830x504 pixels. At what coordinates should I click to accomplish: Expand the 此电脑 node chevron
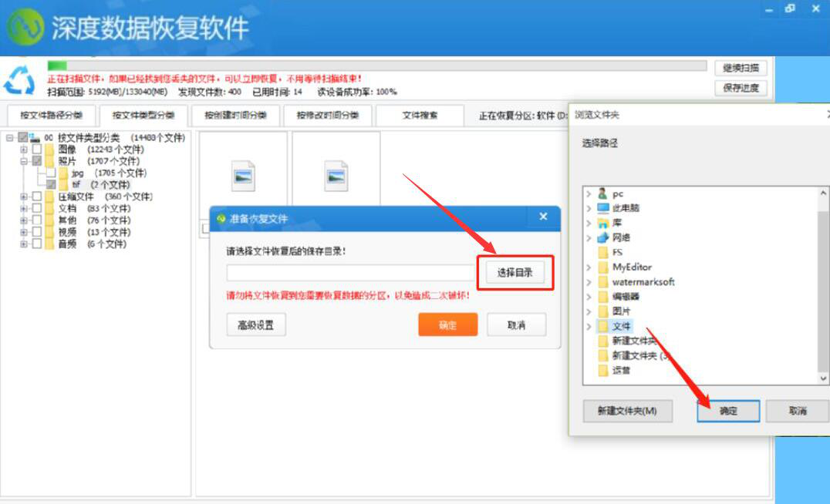[x=589, y=208]
